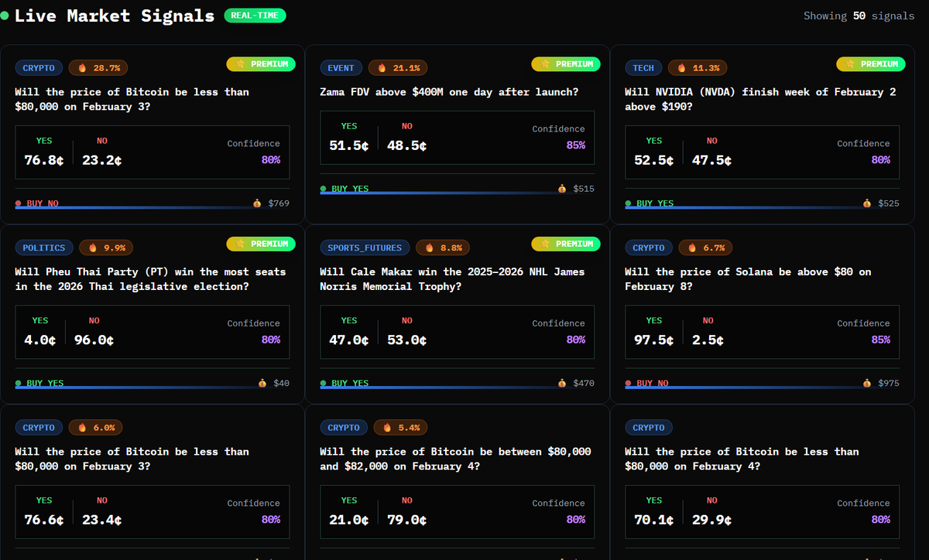Select the POLITICS category chip
Viewport: 929px width, 560px height.
pos(44,248)
